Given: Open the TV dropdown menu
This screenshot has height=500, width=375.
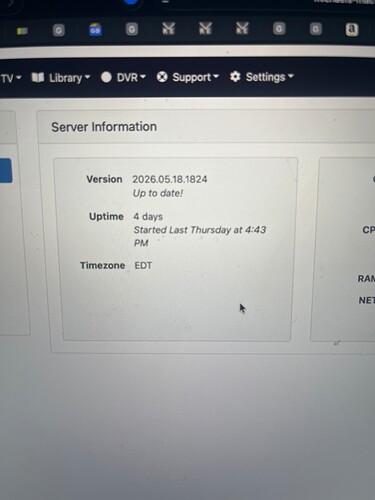Looking at the screenshot, I should tap(11, 78).
